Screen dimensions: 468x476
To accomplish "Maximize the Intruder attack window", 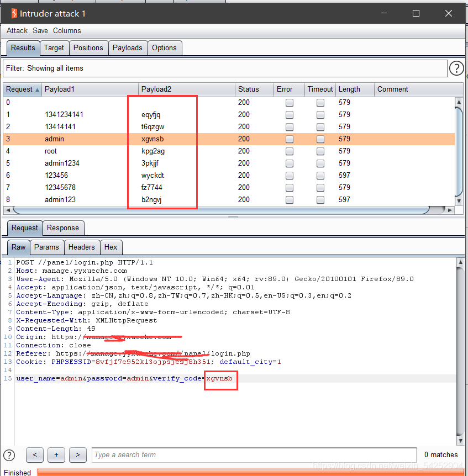I will pyautogui.click(x=416, y=13).
